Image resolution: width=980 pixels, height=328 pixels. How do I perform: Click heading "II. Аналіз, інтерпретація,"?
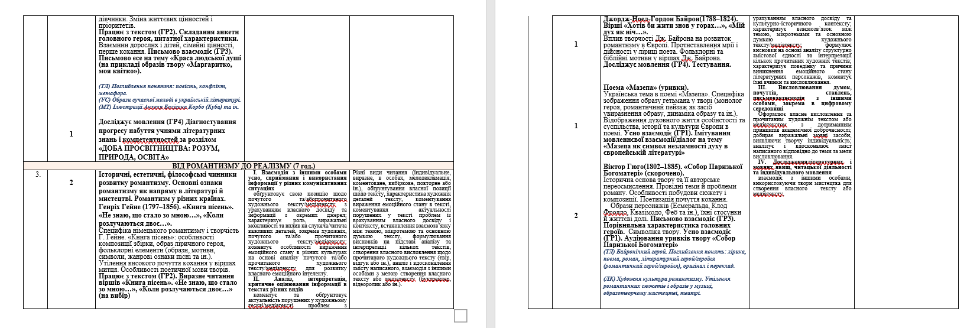[300, 279]
